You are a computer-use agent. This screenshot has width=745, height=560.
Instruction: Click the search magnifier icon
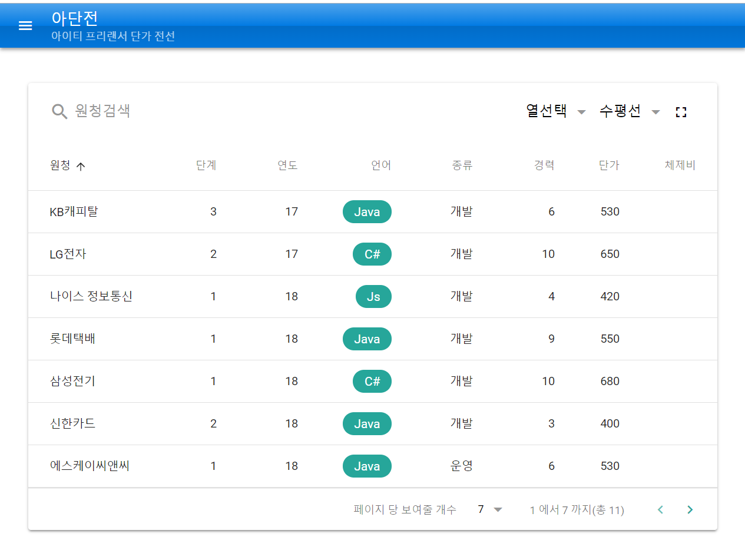tap(59, 111)
